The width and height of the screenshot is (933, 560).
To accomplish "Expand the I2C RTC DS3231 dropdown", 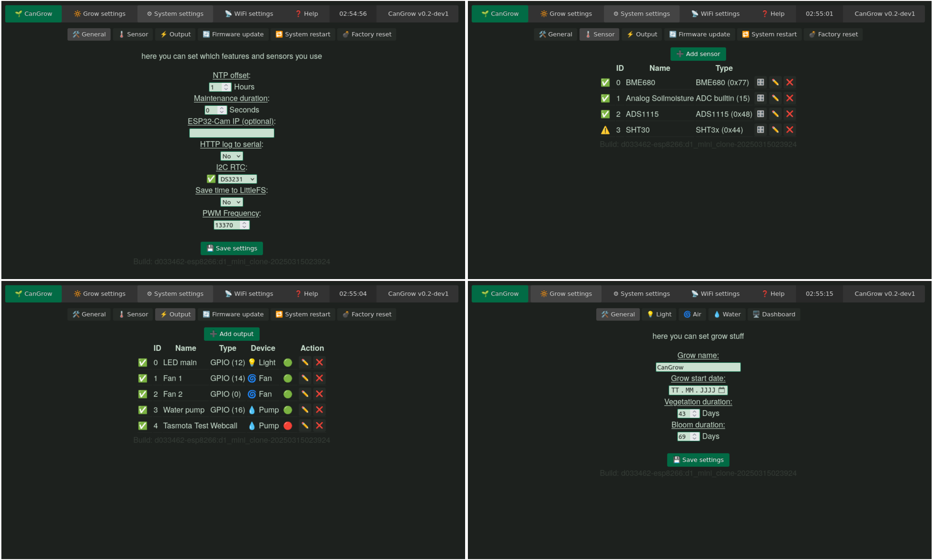I will pyautogui.click(x=237, y=179).
